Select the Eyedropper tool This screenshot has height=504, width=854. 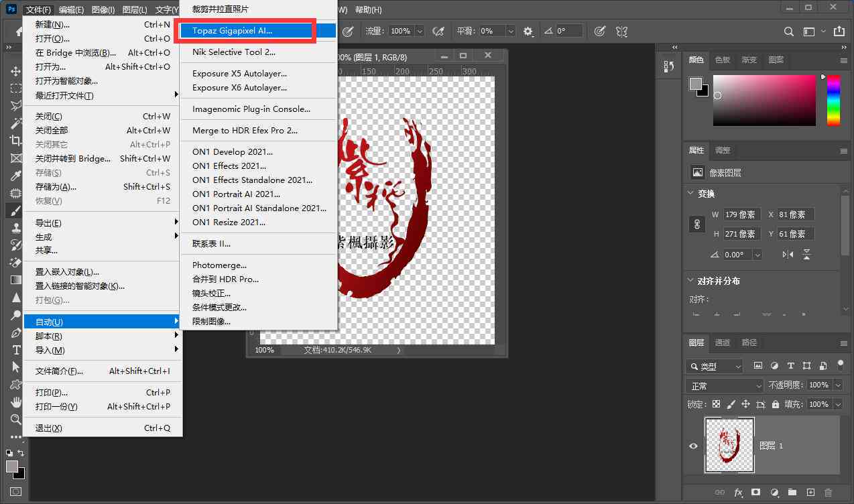pos(15,176)
